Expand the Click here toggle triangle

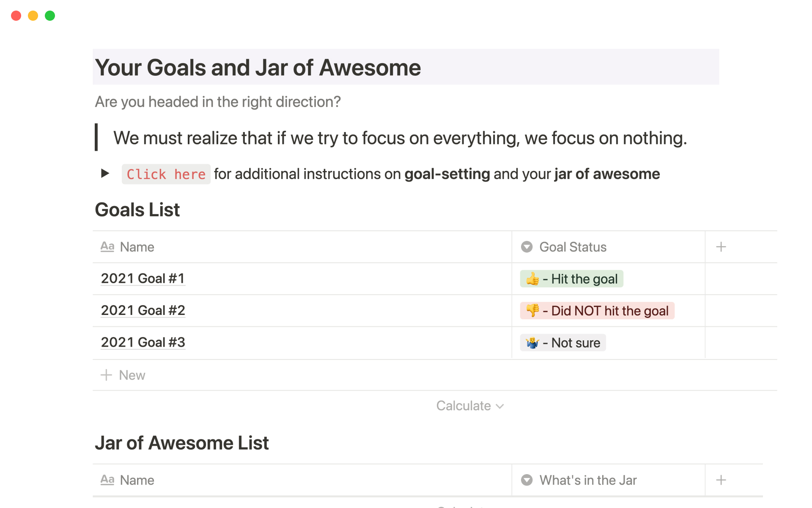[x=105, y=174]
